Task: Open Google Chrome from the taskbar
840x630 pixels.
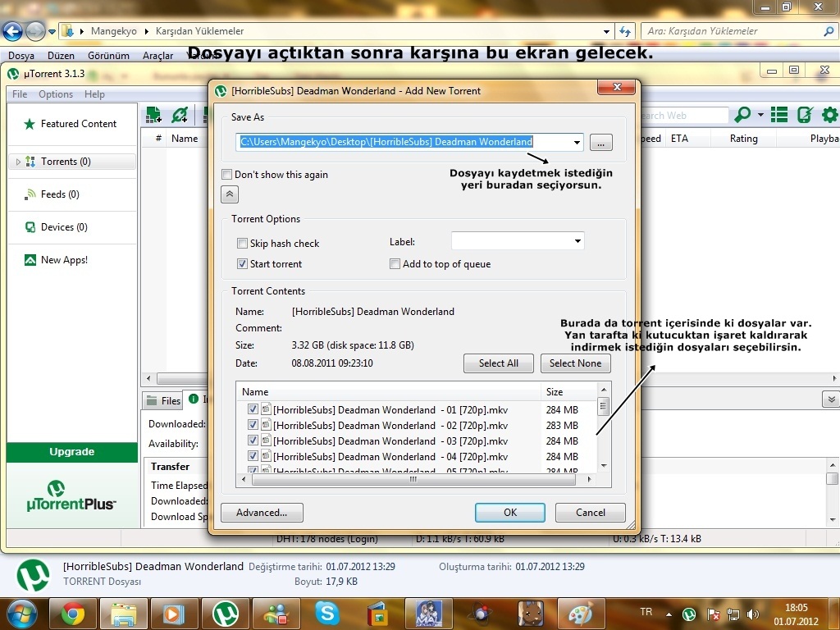Action: point(73,614)
